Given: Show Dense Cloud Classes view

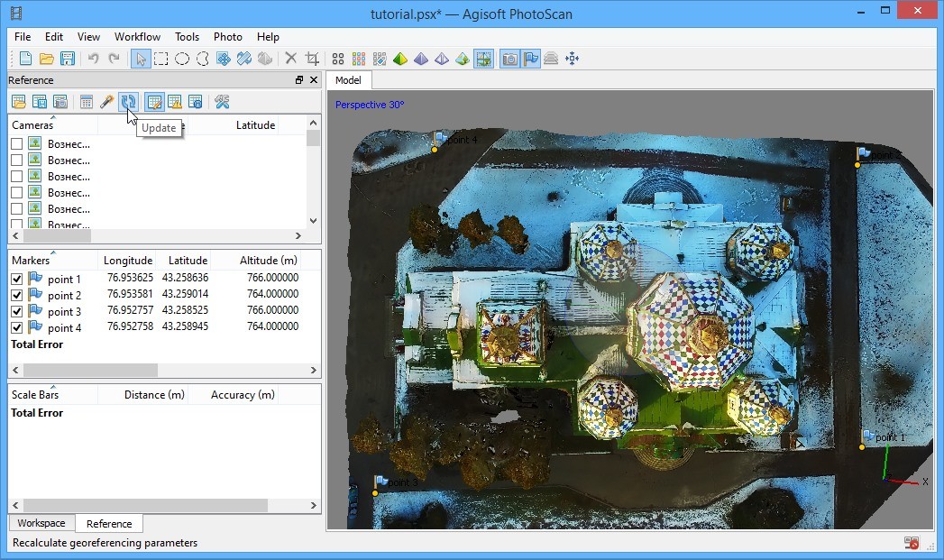Looking at the screenshot, I should (x=380, y=59).
